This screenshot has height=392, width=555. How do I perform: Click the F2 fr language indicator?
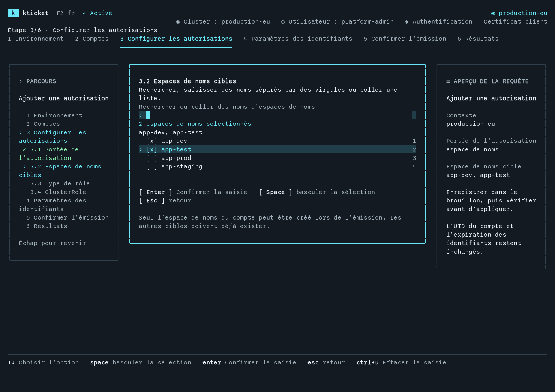pos(65,13)
